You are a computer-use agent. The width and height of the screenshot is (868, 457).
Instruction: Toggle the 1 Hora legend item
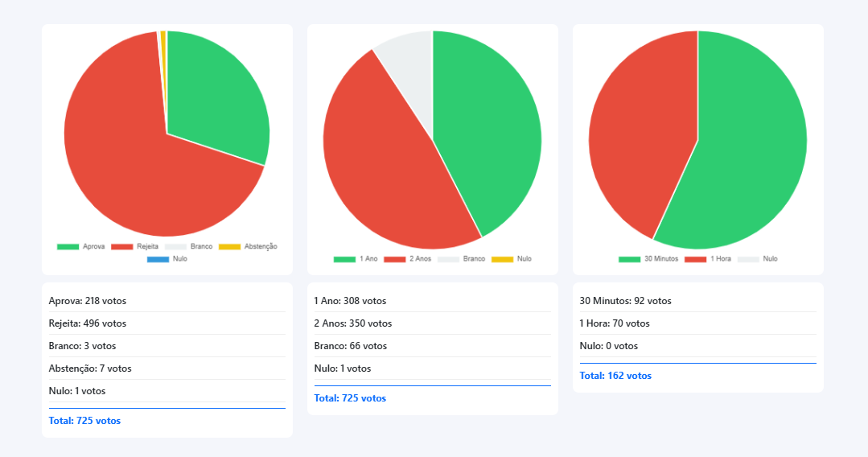pos(708,259)
